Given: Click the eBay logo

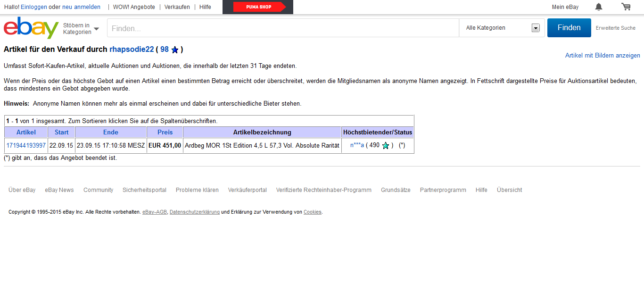Looking at the screenshot, I should point(31,28).
